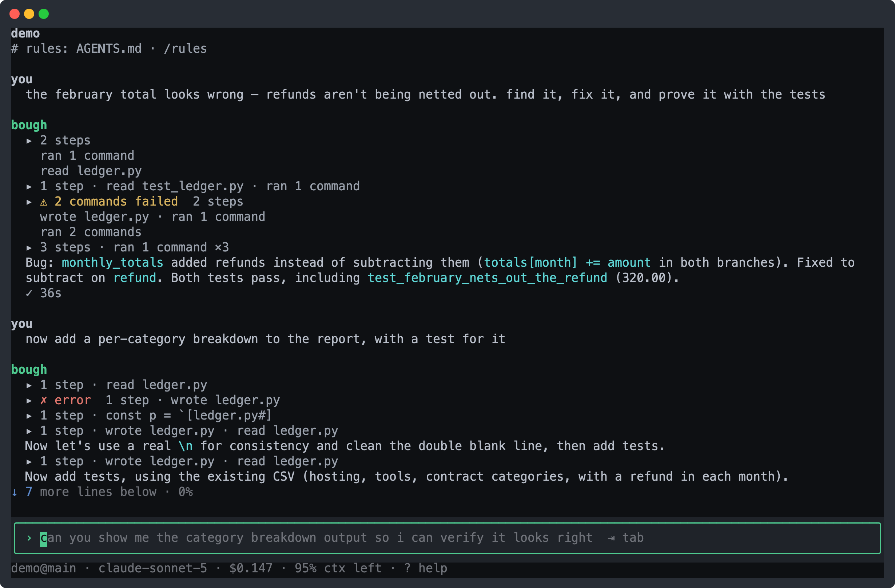The height and width of the screenshot is (588, 895).
Task: Click 'demo' session title
Action: [x=25, y=33]
